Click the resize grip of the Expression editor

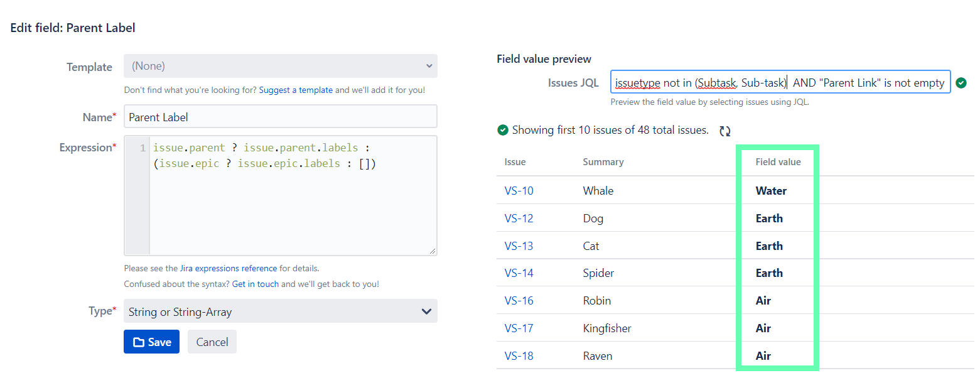click(x=433, y=251)
